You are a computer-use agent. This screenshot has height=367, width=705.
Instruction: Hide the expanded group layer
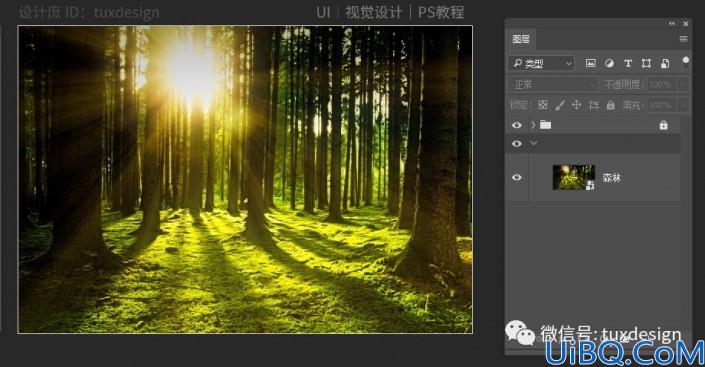(x=517, y=143)
